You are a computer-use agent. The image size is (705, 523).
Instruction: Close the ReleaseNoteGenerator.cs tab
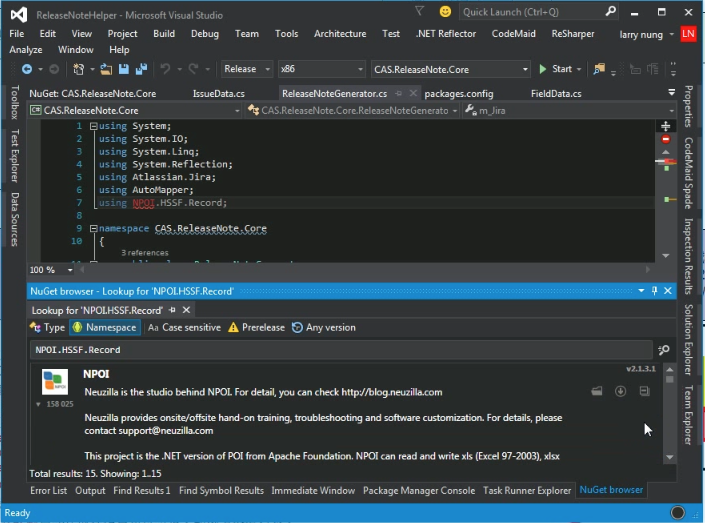click(x=413, y=93)
